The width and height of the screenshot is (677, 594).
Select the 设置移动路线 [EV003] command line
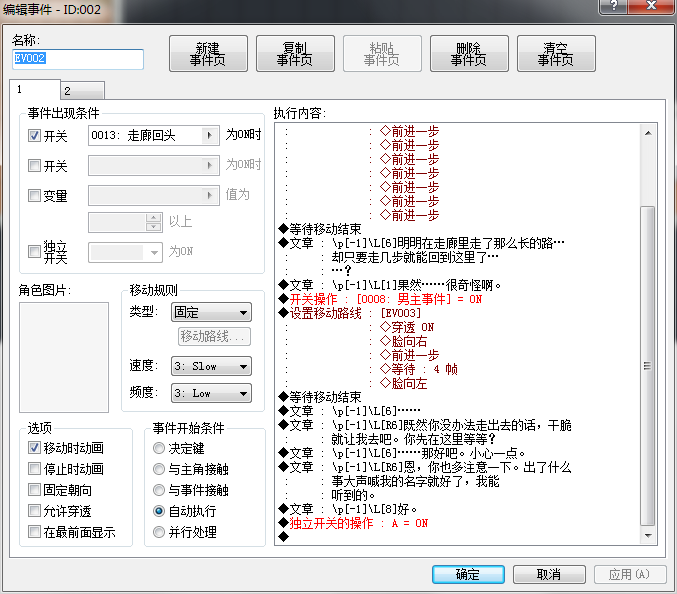350,313
